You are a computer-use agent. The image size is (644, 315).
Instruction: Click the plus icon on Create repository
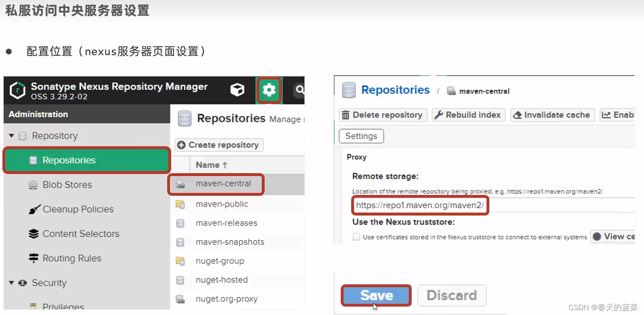point(182,145)
